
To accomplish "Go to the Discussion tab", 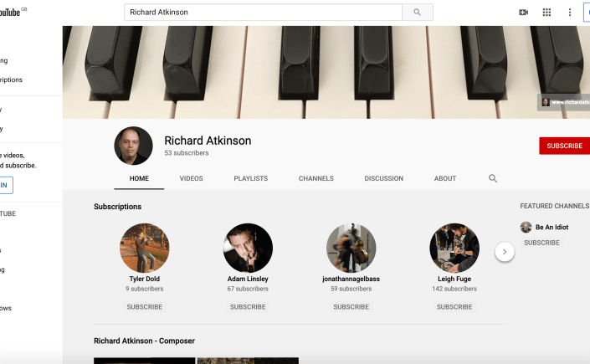I will (383, 178).
